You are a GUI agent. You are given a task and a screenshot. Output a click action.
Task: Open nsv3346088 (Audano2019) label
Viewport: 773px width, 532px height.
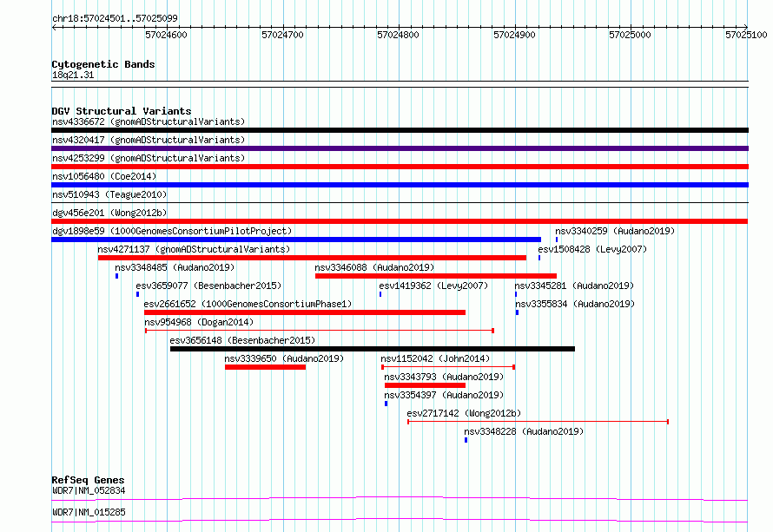(374, 267)
